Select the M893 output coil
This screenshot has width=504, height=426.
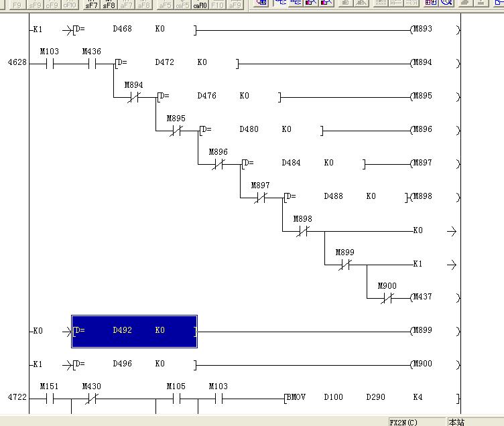[422, 29]
